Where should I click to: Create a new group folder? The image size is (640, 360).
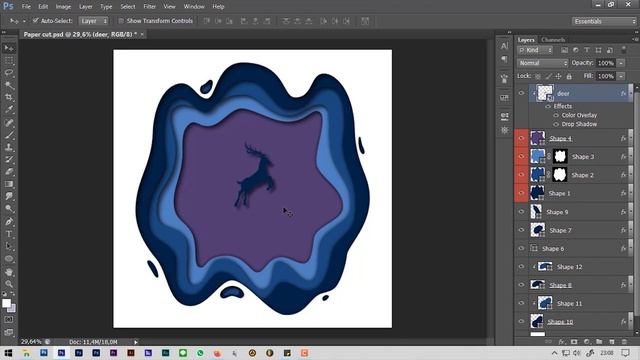coord(599,341)
